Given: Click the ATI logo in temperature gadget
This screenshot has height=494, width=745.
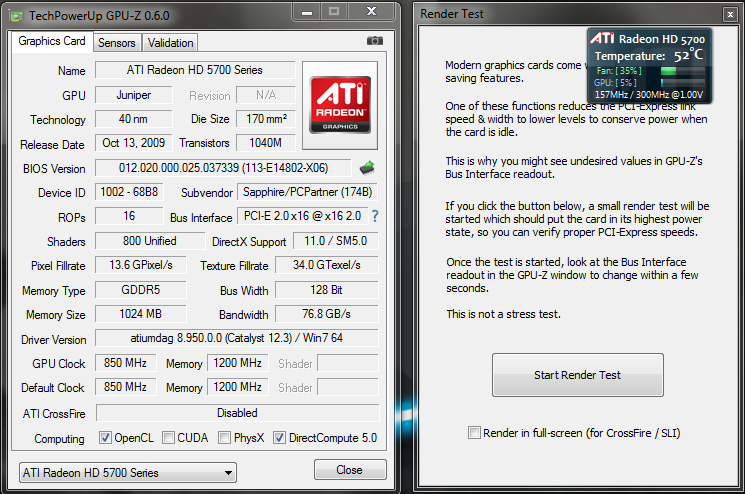Looking at the screenshot, I should click(602, 38).
